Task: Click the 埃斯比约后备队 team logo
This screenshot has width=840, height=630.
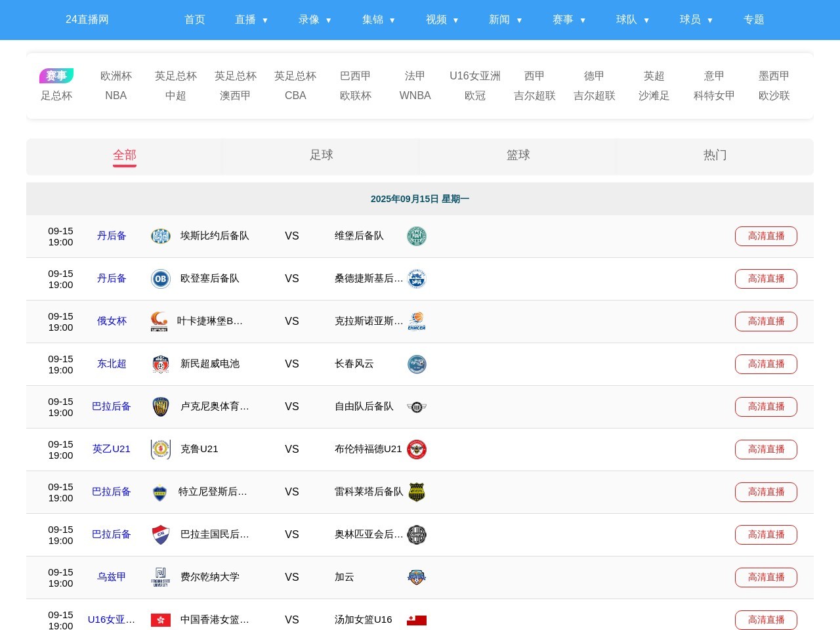Action: [x=161, y=236]
